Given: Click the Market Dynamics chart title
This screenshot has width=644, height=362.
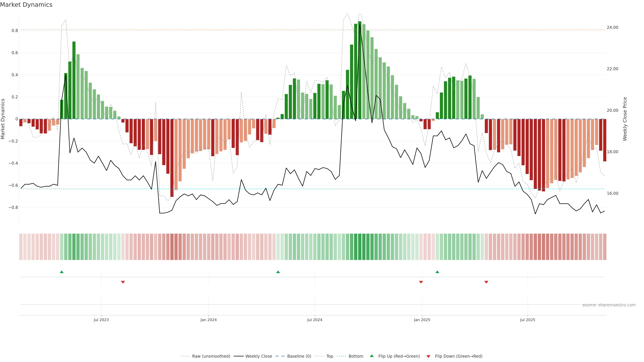Looking at the screenshot, I should tap(26, 5).
